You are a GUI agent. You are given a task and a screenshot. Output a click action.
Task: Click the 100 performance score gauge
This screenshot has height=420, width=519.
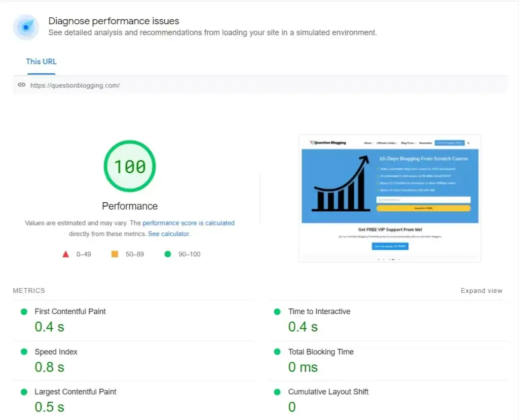pyautogui.click(x=130, y=167)
